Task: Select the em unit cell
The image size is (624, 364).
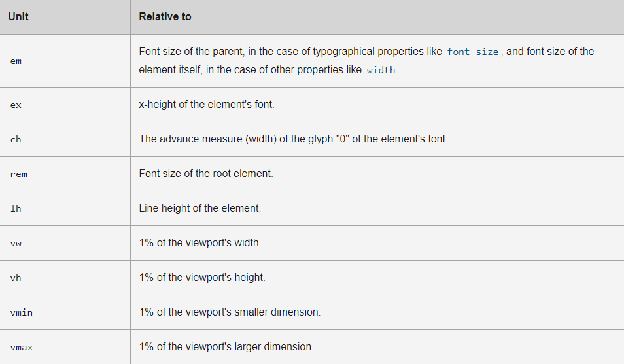Action: click(x=65, y=61)
